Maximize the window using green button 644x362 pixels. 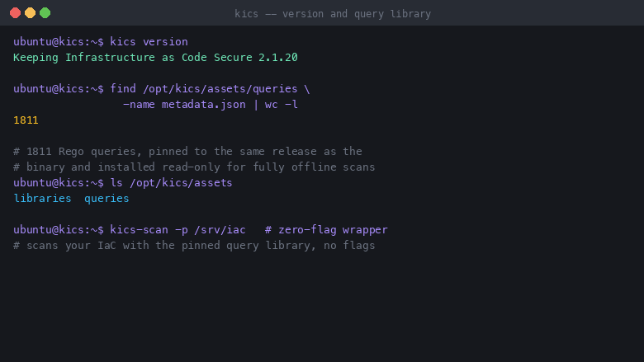pyautogui.click(x=45, y=13)
